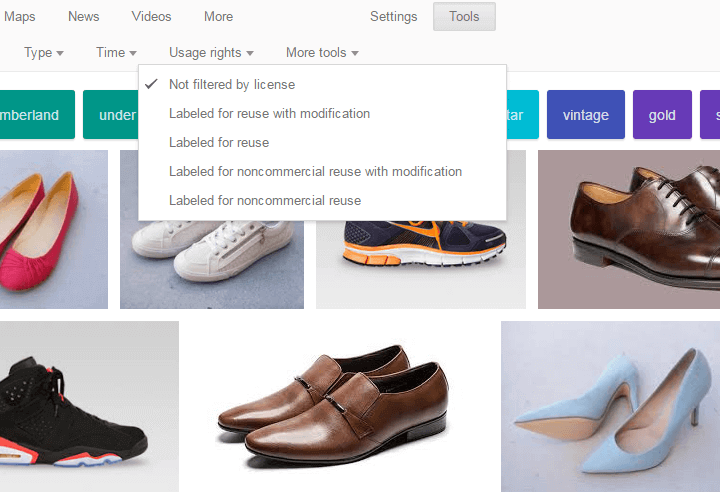Click the Tools button

[464, 17]
